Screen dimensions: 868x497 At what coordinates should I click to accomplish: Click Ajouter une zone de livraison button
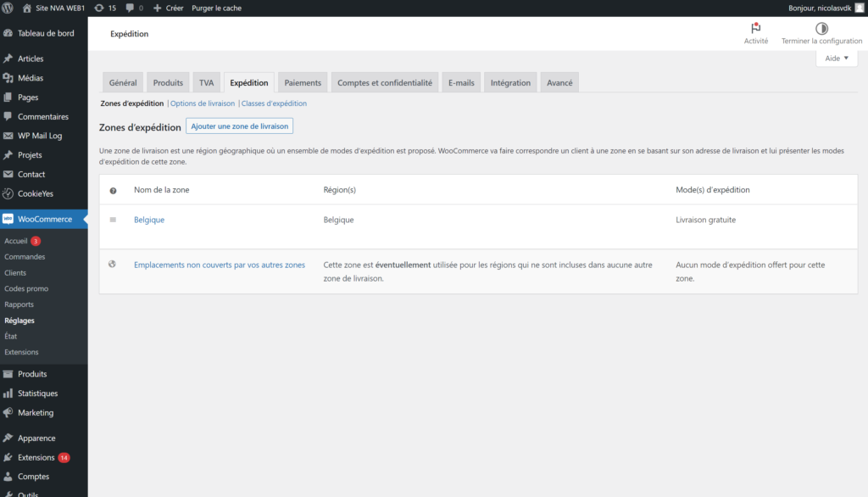[x=240, y=126]
